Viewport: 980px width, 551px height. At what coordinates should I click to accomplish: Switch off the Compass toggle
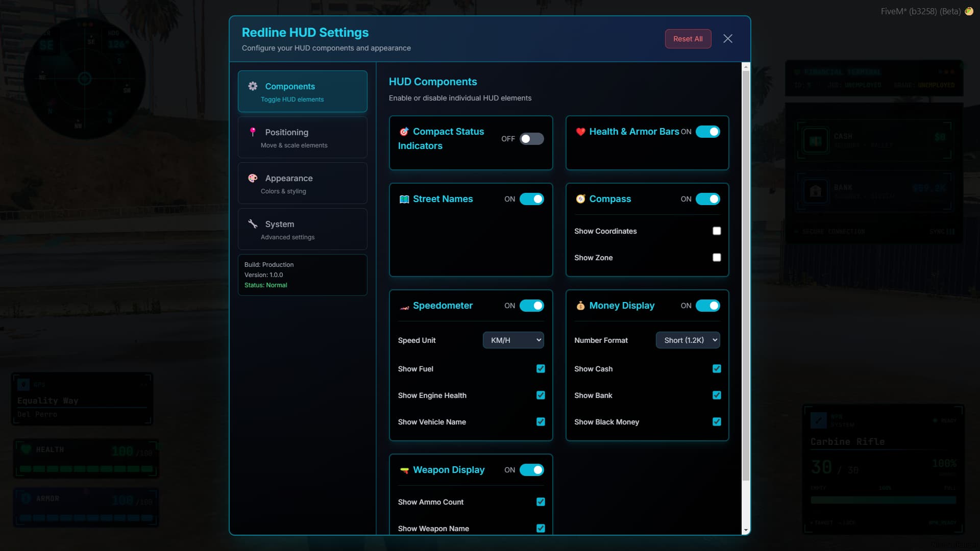(707, 199)
